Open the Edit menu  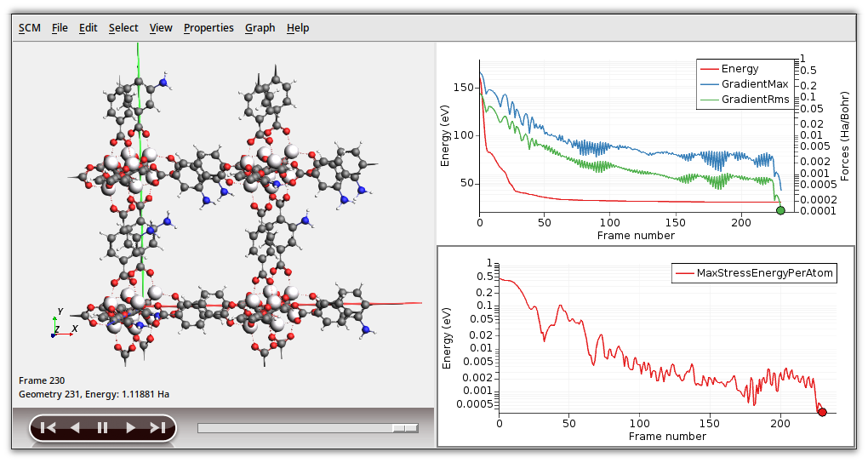(88, 28)
